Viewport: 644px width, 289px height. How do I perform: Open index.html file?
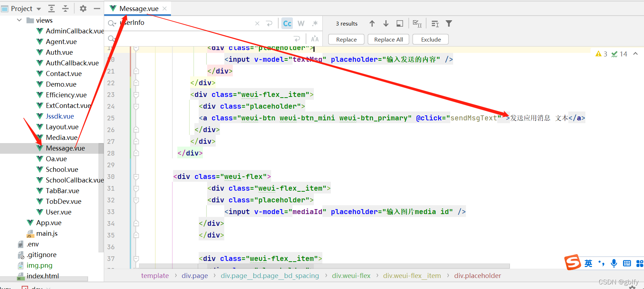coord(42,276)
